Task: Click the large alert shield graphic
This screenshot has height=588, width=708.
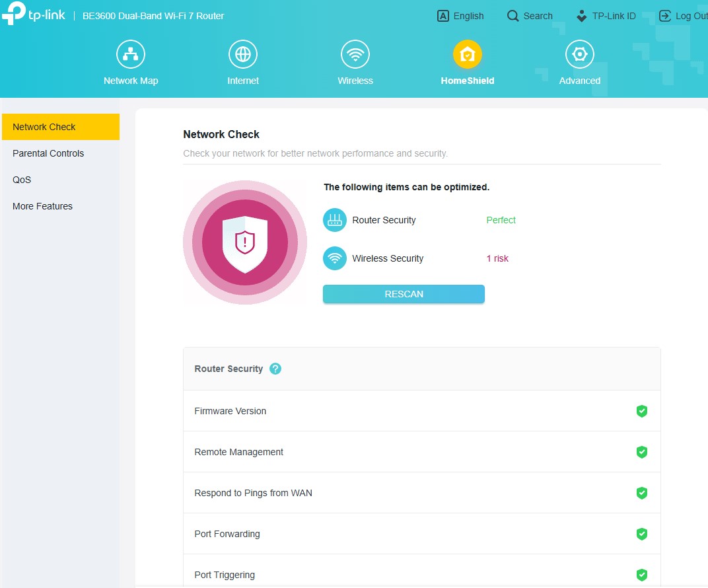Action: [245, 242]
